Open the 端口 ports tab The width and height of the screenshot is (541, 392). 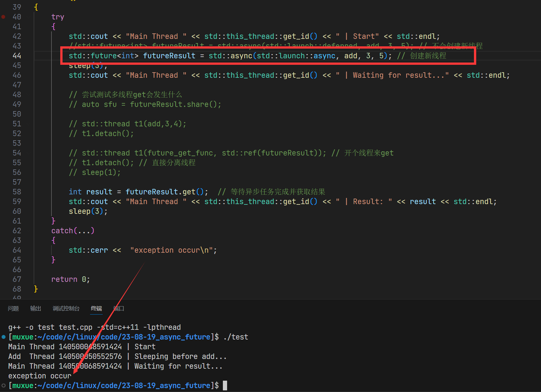coord(119,308)
